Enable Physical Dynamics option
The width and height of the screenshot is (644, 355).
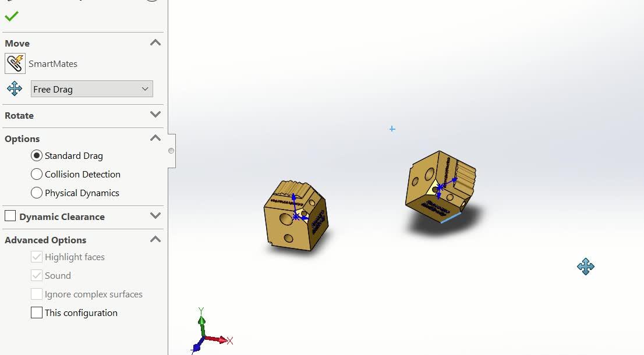[x=36, y=193]
